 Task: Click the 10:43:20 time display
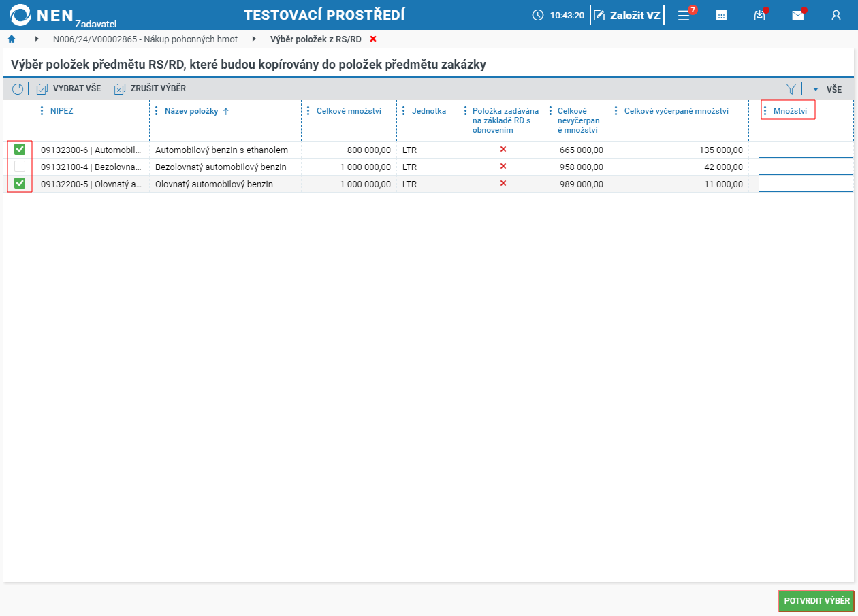click(x=567, y=15)
